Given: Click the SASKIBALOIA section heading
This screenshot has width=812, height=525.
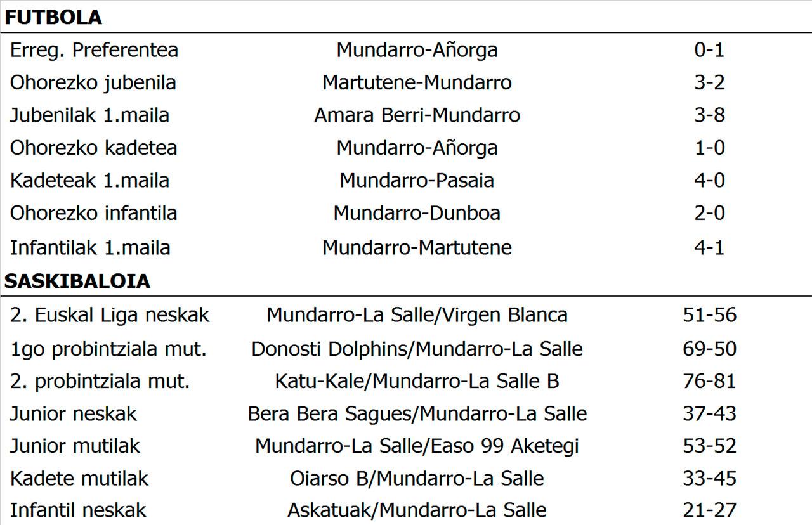Looking at the screenshot, I should click(x=77, y=281).
